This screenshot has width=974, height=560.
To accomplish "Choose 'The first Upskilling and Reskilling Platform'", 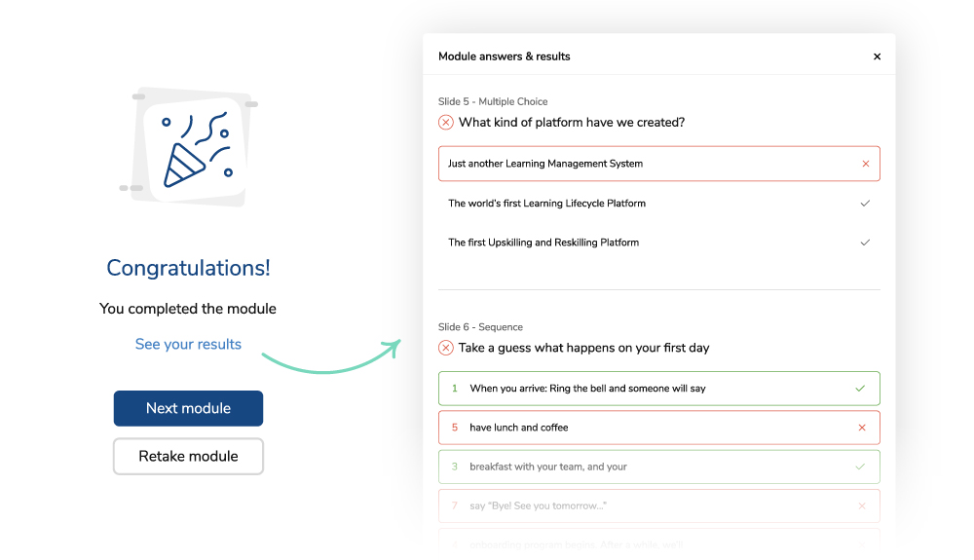I will coord(543,243).
